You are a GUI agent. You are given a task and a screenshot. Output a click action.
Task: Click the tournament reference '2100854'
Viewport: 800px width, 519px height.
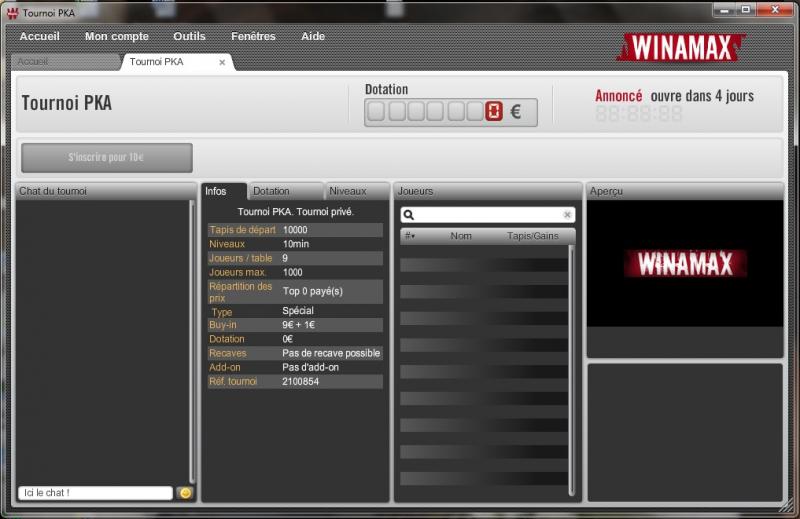(x=301, y=382)
